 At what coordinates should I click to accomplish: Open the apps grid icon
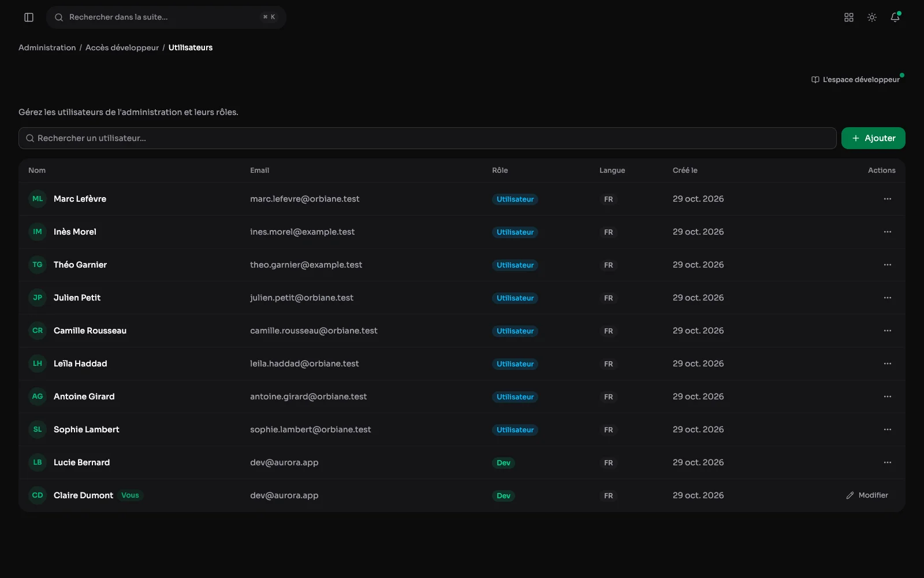pos(849,17)
